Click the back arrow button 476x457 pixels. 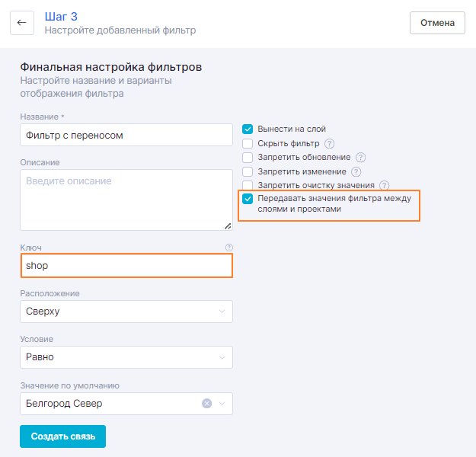tap(21, 23)
